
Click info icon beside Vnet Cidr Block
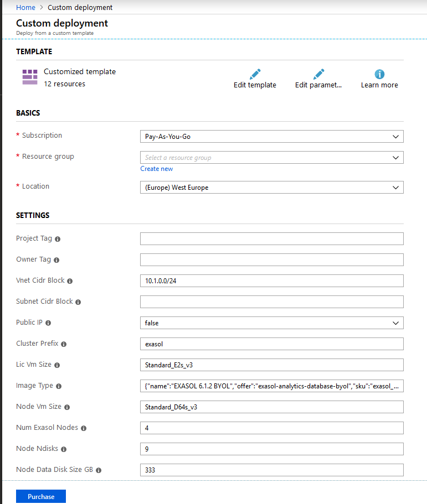(x=70, y=281)
